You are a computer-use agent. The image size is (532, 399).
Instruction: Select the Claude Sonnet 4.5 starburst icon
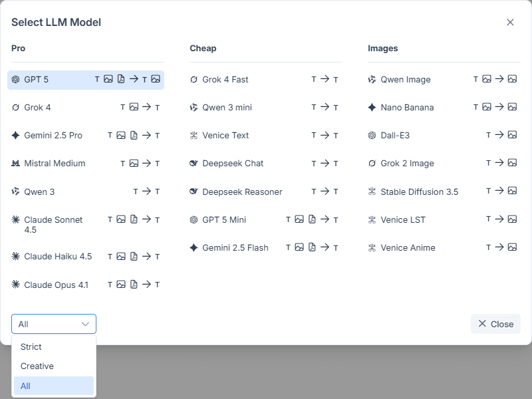point(17,219)
